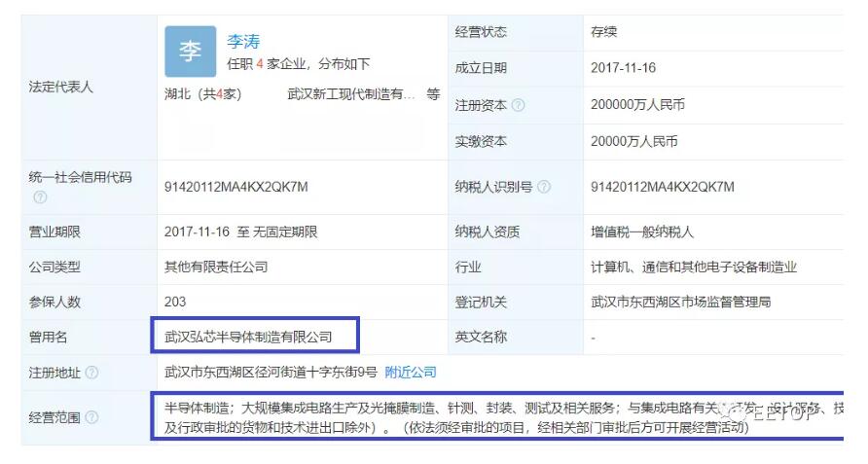
Task: Click the blue 李 avatar tile
Action: pyautogui.click(x=191, y=52)
